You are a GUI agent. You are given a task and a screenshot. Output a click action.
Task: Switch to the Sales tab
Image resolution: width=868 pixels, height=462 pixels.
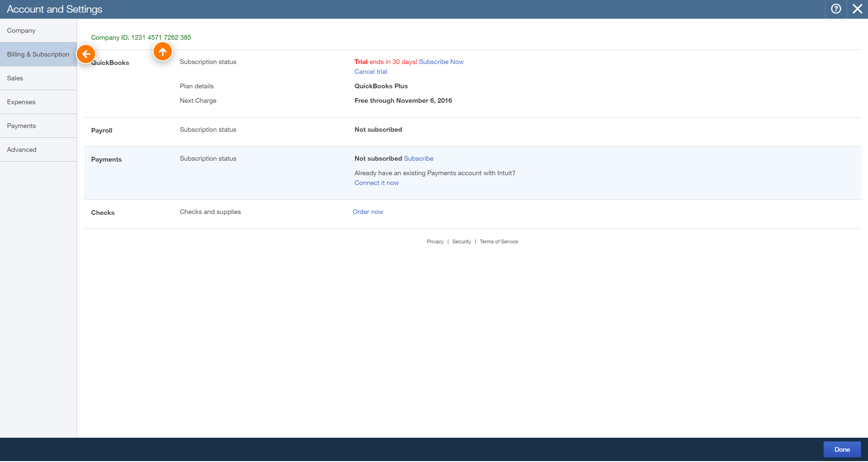38,78
